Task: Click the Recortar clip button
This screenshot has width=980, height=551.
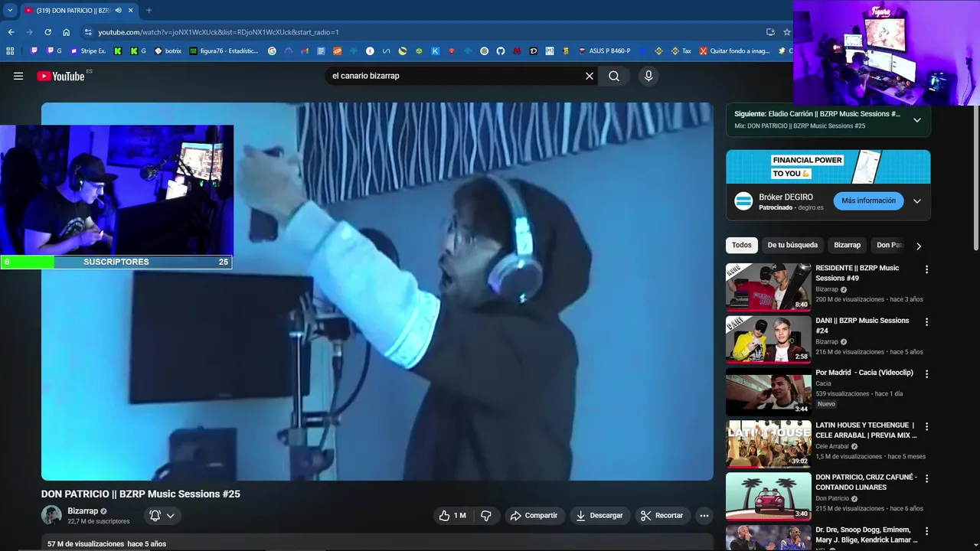Action: [x=661, y=516]
